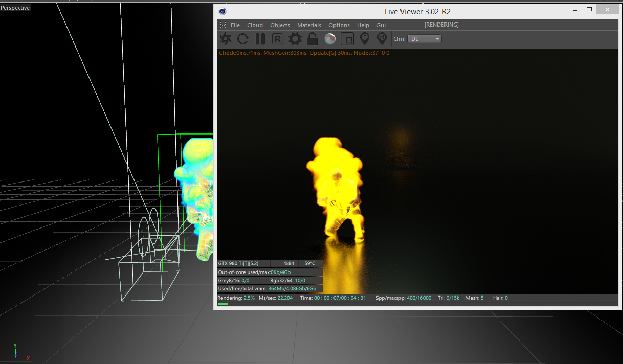Click the Hair: 0 status entry
Viewport: 623px width, 364px height.
pyautogui.click(x=500, y=298)
